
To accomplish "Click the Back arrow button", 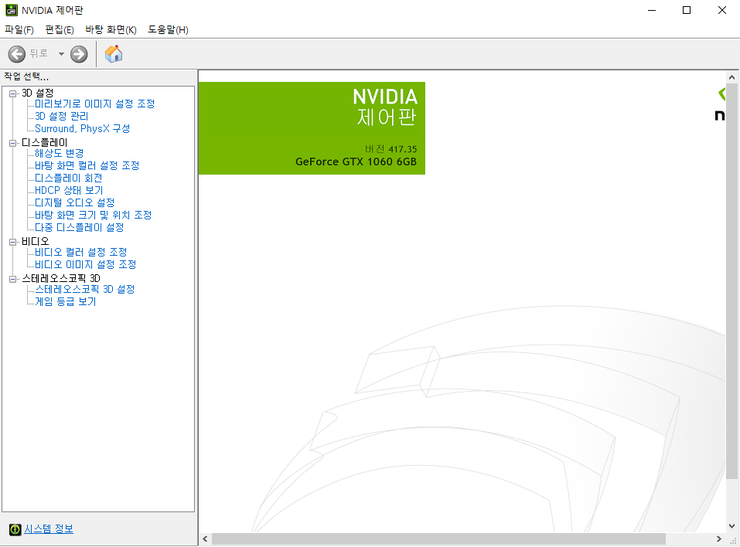I will [x=17, y=54].
